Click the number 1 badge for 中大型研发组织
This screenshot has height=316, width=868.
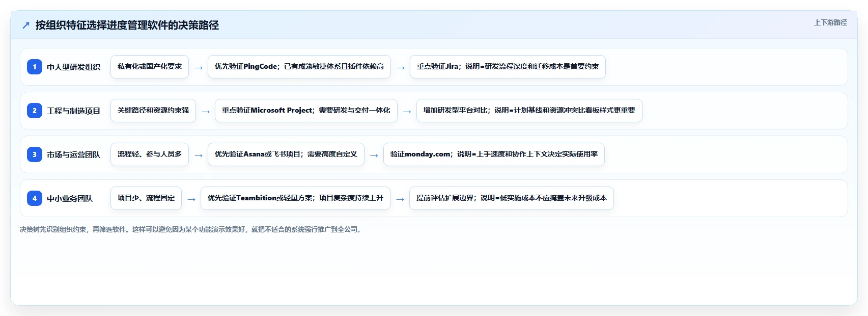tap(35, 67)
